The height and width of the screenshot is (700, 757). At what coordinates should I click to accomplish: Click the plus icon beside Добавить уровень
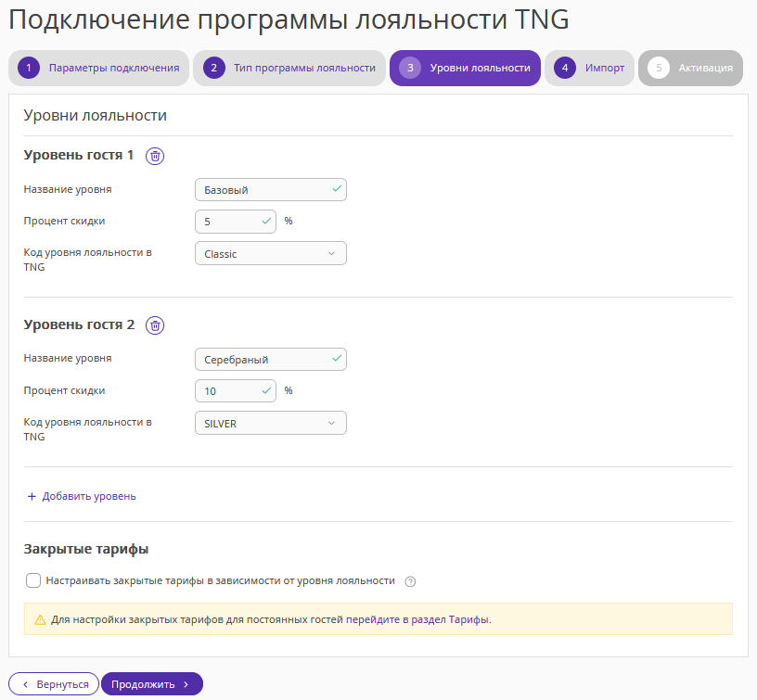pyautogui.click(x=32, y=496)
